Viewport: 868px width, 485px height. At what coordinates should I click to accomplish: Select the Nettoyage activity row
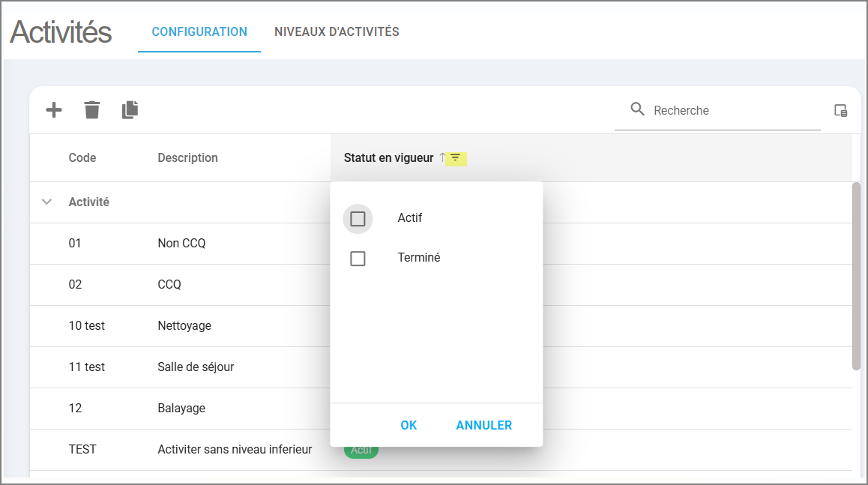(184, 326)
